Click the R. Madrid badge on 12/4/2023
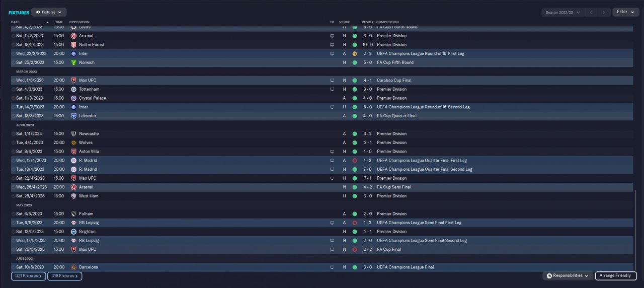The width and height of the screenshot is (644, 288). point(73,160)
